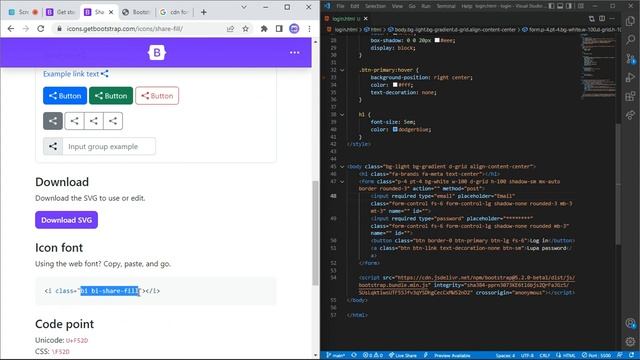
Task: Click the main branch status bar item
Action: pyautogui.click(x=336, y=356)
